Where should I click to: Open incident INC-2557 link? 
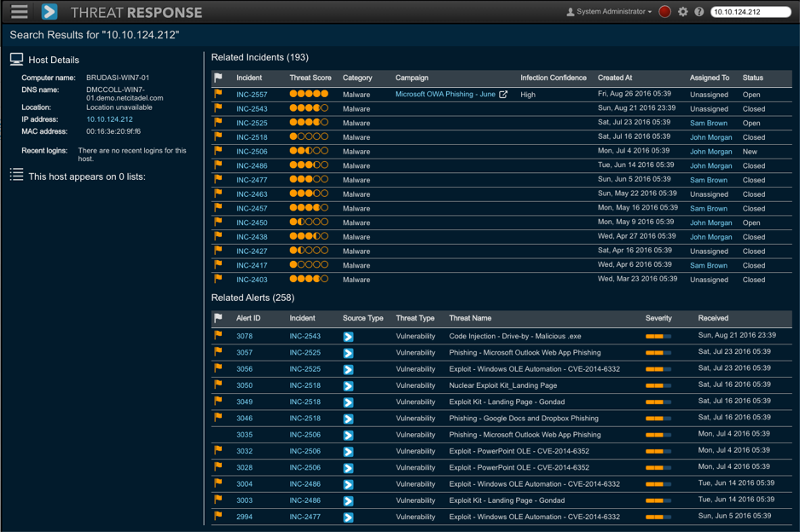click(x=252, y=95)
